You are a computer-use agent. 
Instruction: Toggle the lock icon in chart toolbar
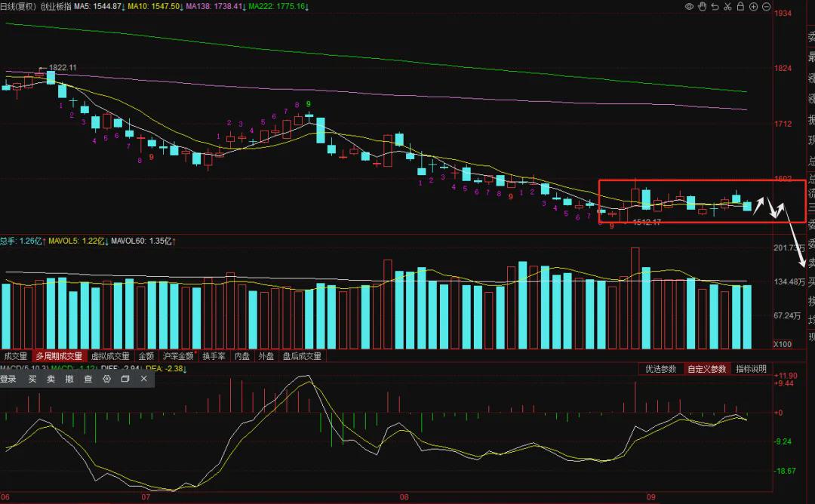[740, 7]
